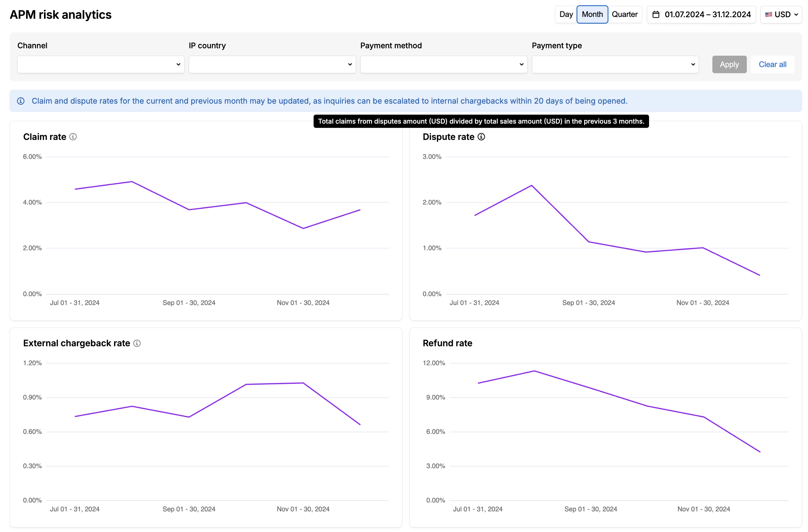Open the IP country dropdown
This screenshot has width=808, height=532.
coord(271,64)
